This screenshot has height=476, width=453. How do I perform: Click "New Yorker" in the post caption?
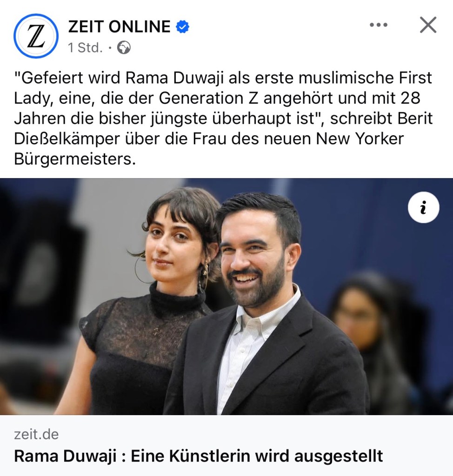pos(360,139)
